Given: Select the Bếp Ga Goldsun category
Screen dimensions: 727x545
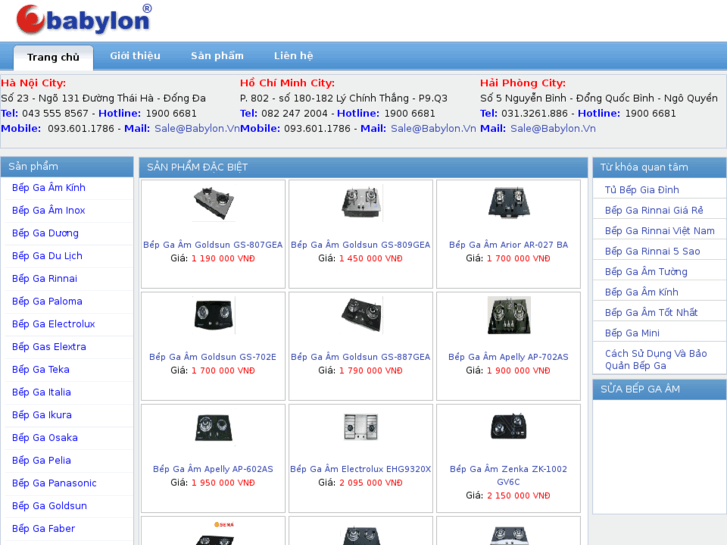Looking at the screenshot, I should 49,506.
